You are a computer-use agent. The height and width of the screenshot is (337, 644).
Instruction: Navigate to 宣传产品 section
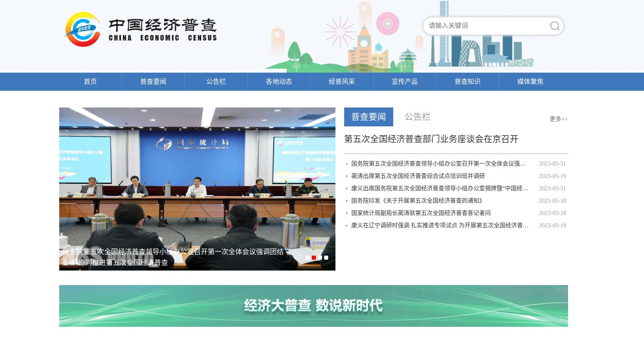point(404,82)
